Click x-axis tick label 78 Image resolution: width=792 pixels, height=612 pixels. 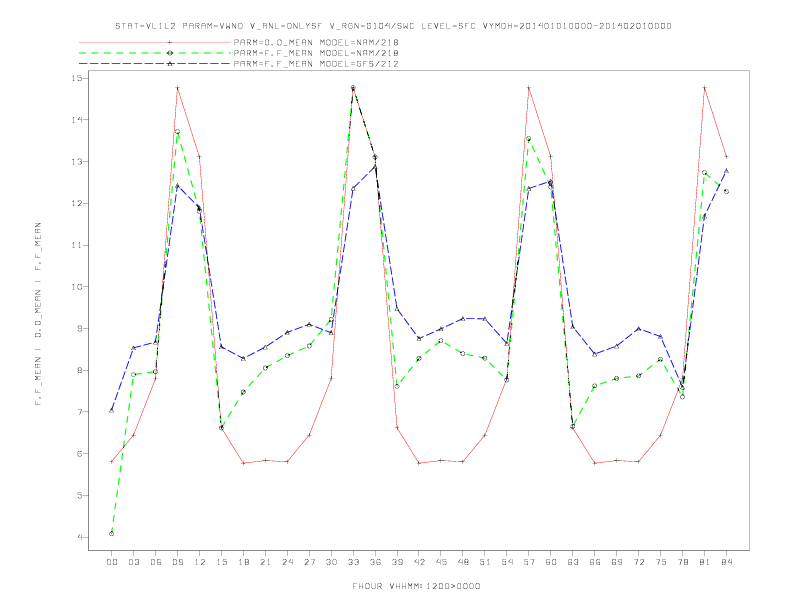(x=682, y=562)
